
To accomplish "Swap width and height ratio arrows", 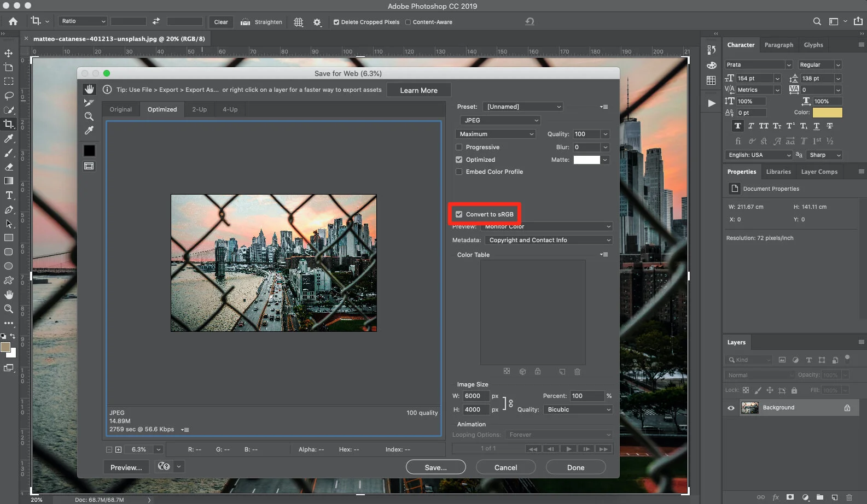I will coord(156,21).
